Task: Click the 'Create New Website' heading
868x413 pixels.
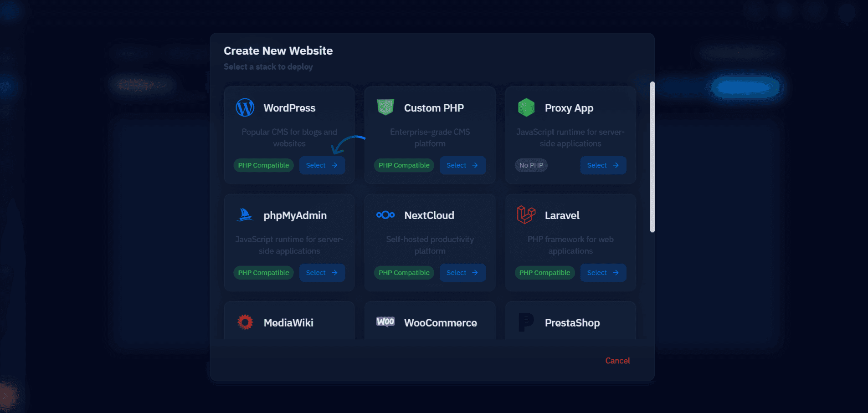Action: tap(278, 51)
